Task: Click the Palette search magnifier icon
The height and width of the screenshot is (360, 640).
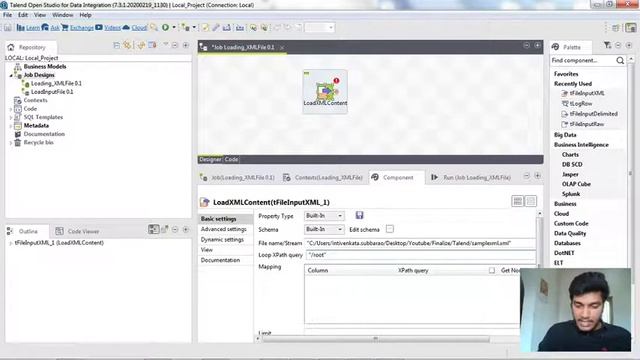Action: (x=620, y=60)
